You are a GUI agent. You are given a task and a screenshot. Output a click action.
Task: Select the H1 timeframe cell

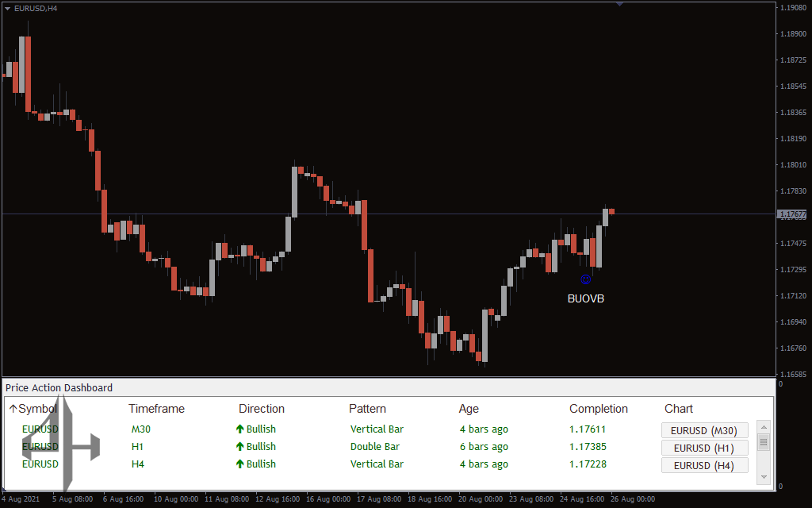(x=137, y=446)
